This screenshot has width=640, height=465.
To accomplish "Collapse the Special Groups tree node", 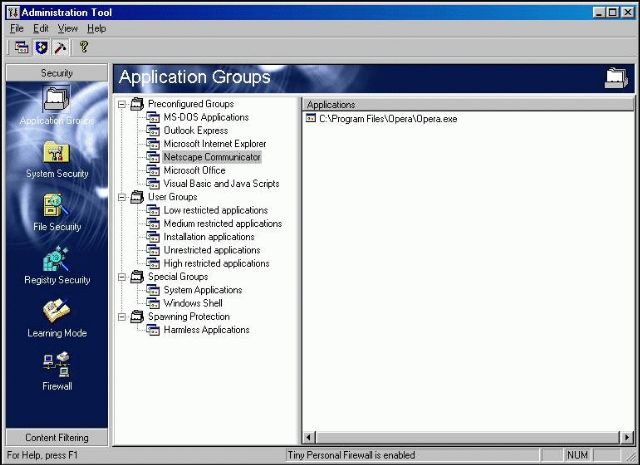I will coord(122,277).
